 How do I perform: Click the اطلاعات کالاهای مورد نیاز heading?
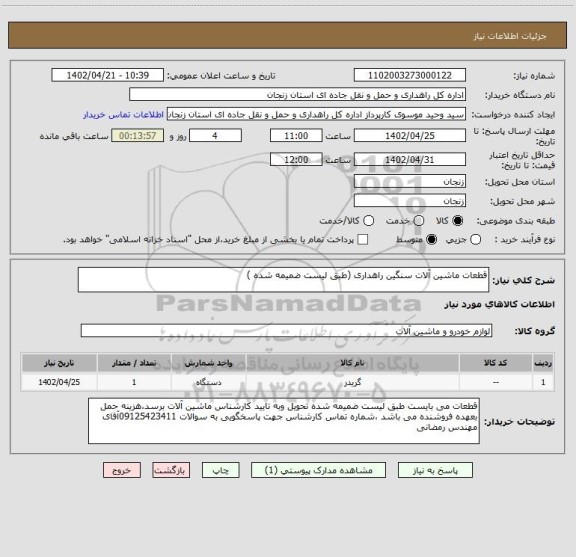point(500,305)
